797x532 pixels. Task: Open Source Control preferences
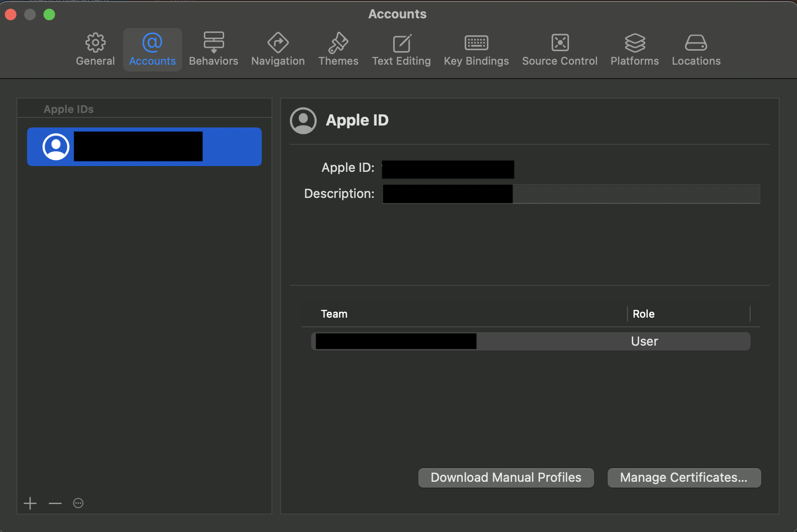[559, 50]
